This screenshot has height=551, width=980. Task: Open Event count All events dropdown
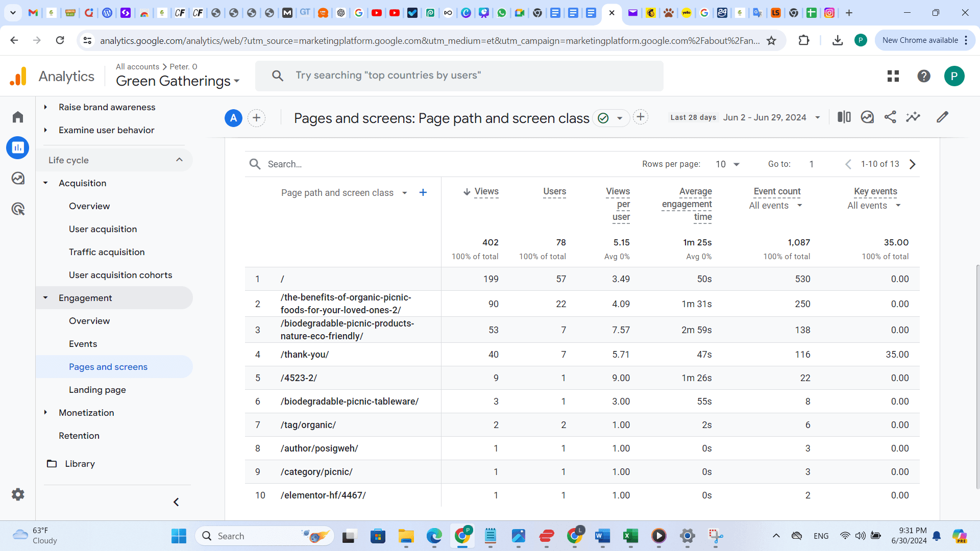(x=776, y=206)
